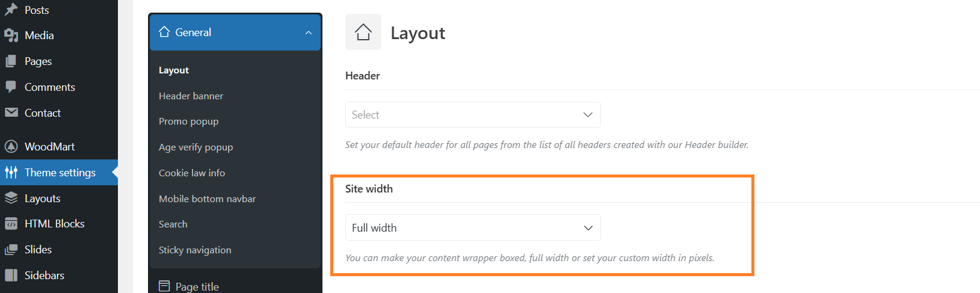980x293 pixels.
Task: Open Age verify popup settings
Action: click(196, 147)
